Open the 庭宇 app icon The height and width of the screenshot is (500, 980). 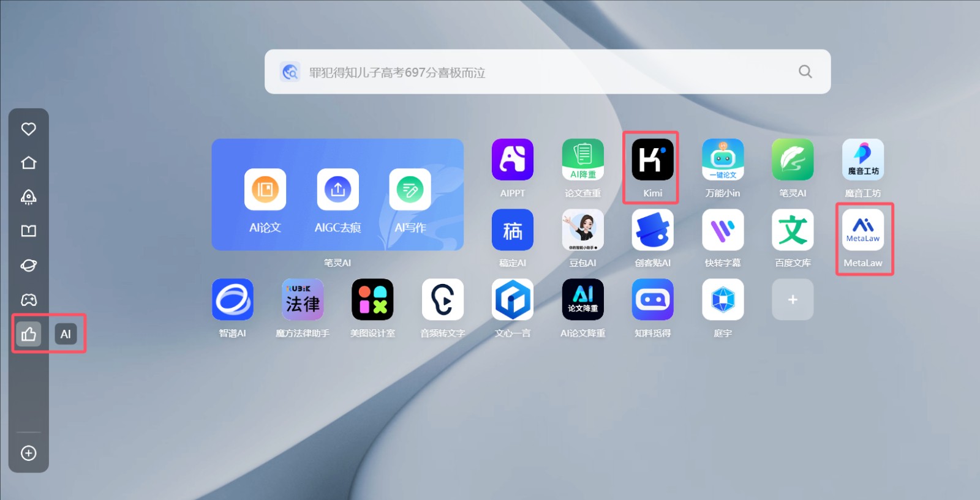pyautogui.click(x=723, y=299)
